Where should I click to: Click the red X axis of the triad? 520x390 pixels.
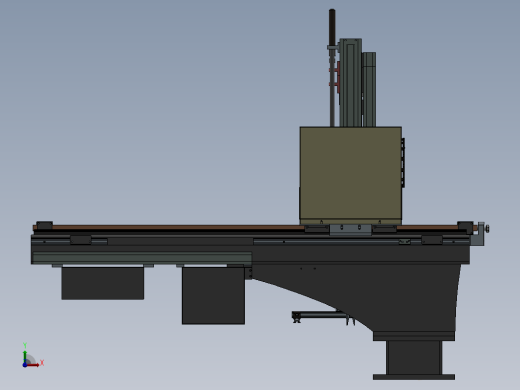(33, 365)
